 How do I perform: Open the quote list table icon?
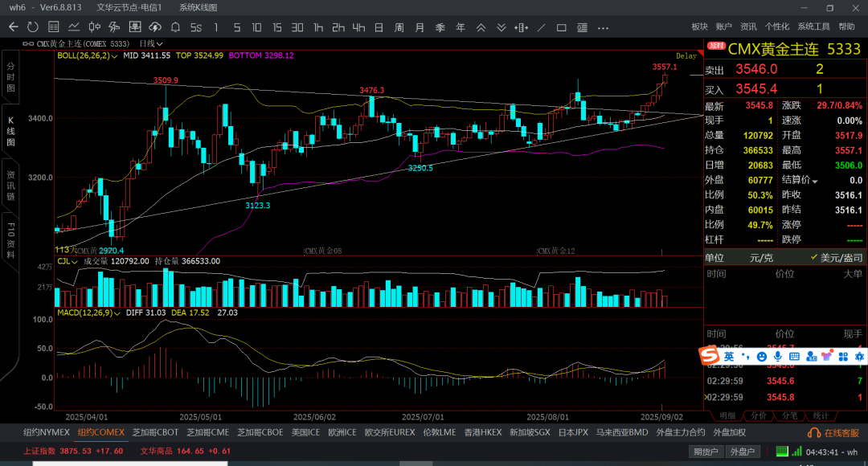(x=54, y=27)
